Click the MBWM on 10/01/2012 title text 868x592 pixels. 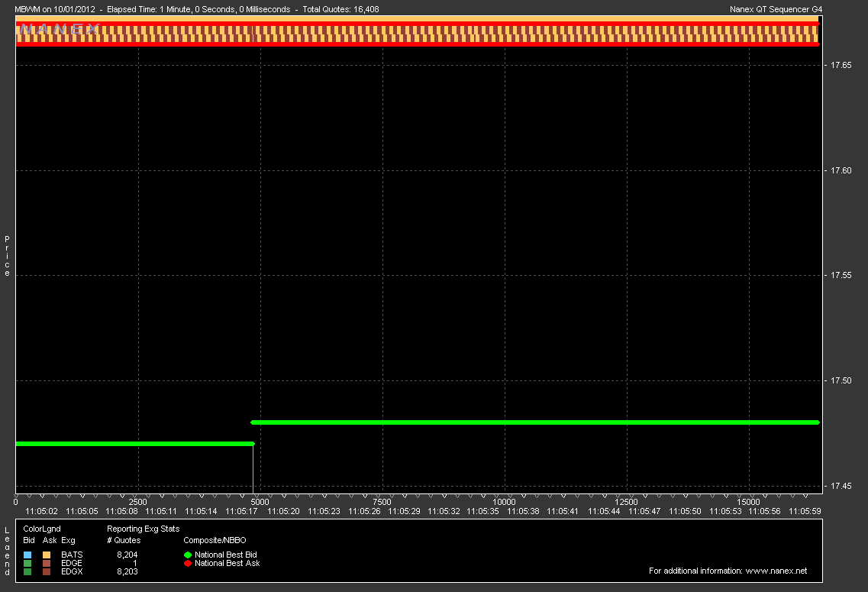pos(55,9)
